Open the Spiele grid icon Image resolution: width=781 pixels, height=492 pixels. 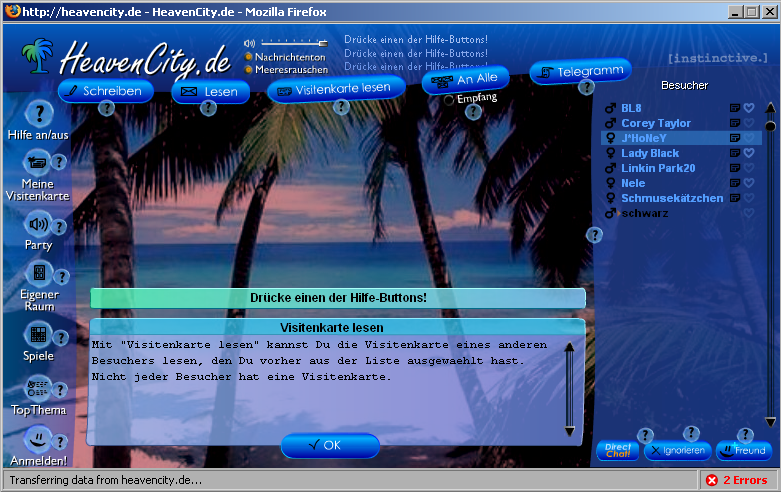[38, 335]
